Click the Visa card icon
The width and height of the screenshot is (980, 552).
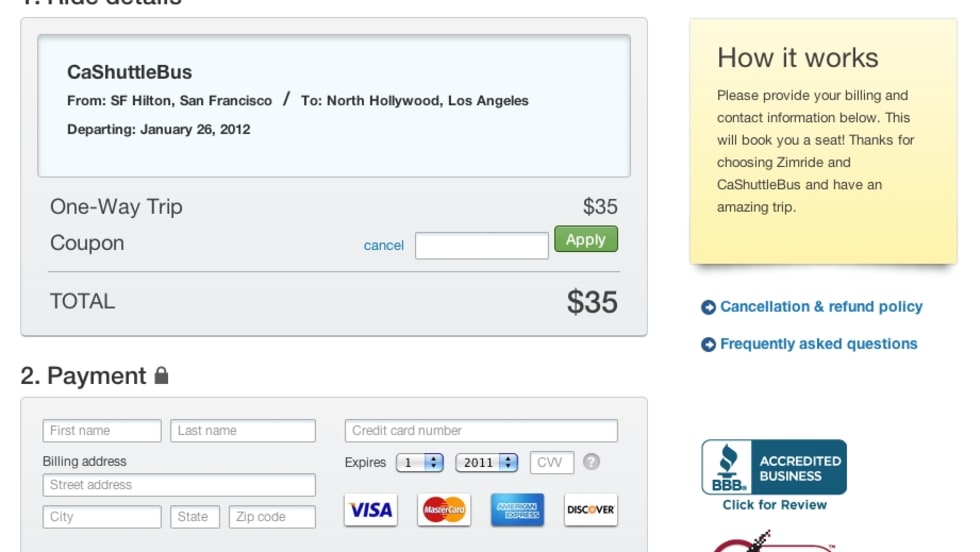tap(370, 510)
